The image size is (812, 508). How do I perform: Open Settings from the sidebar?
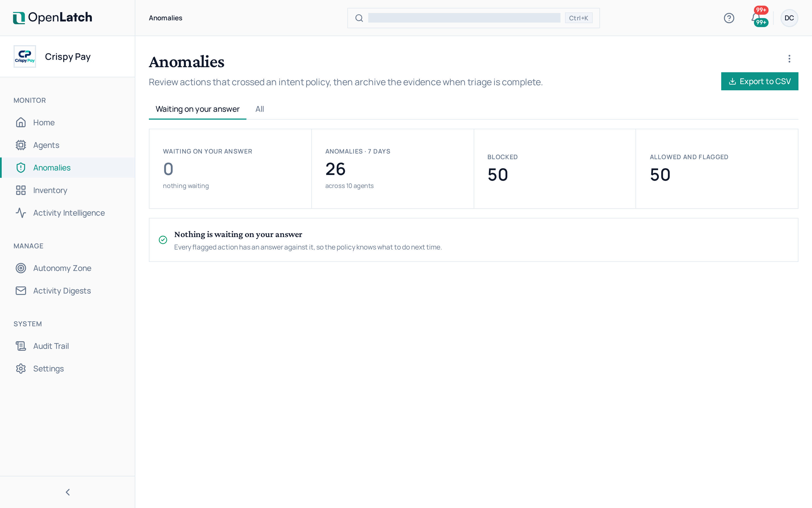[x=68, y=369]
